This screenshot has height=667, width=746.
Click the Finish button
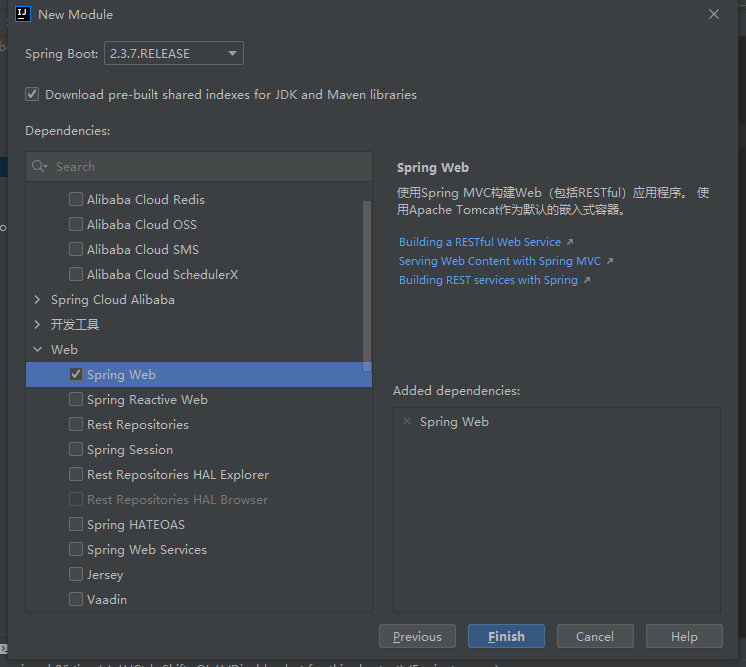[506, 636]
